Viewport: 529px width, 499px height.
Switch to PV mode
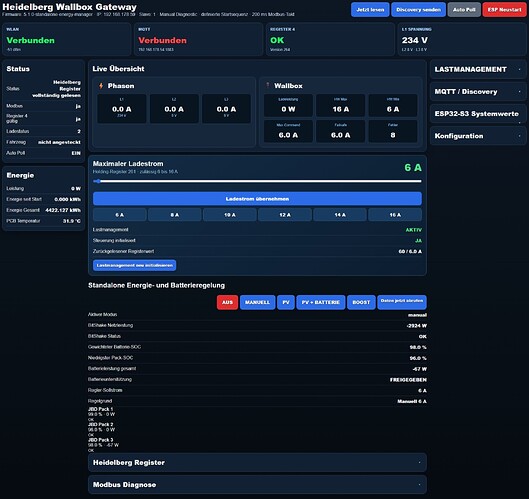pos(286,302)
